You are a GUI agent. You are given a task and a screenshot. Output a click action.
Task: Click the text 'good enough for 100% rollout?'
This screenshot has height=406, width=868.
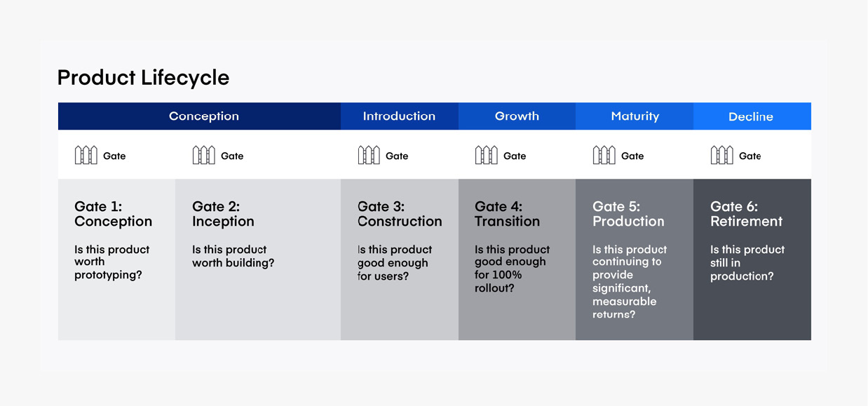510,275
